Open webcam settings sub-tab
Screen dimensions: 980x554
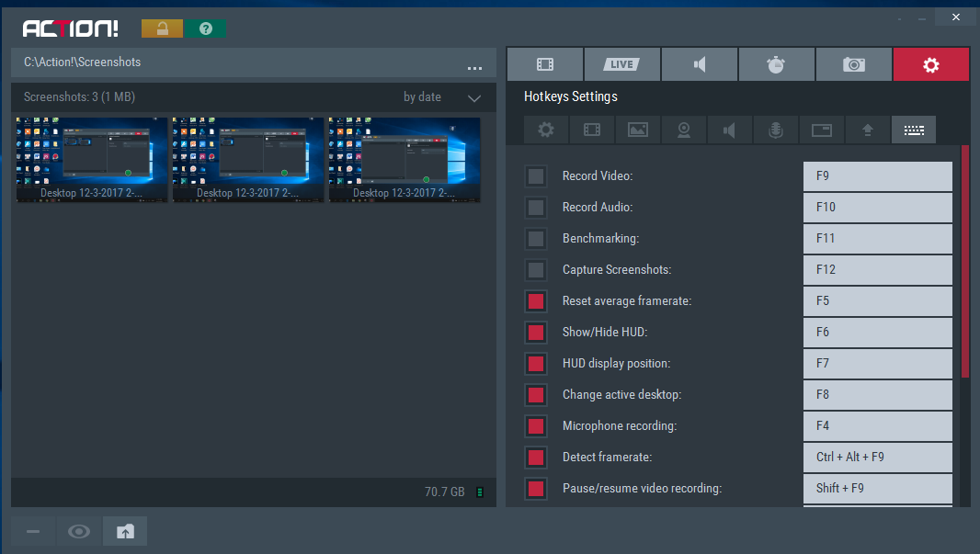pos(684,130)
